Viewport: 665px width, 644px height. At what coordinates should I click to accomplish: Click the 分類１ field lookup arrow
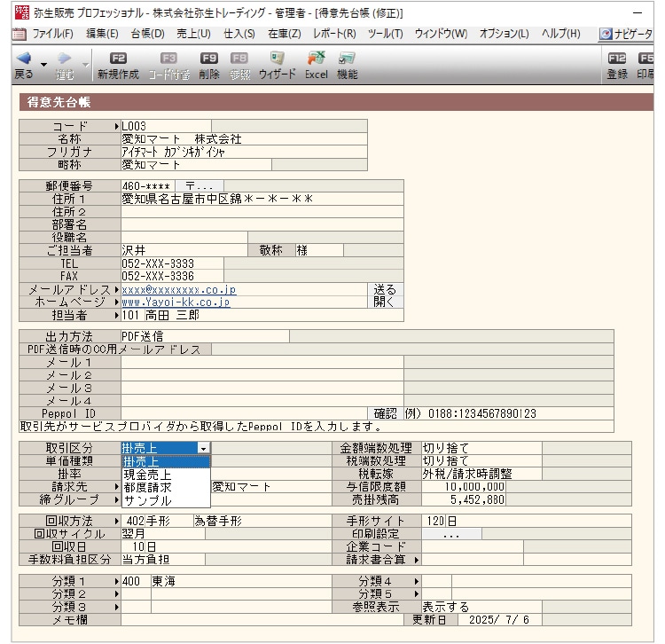117,581
